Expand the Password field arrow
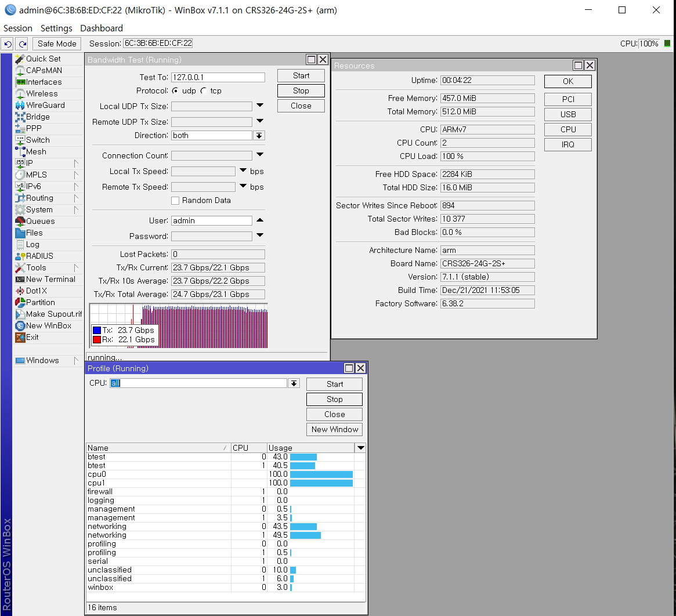Screen dimensions: 676x616 tap(259, 235)
